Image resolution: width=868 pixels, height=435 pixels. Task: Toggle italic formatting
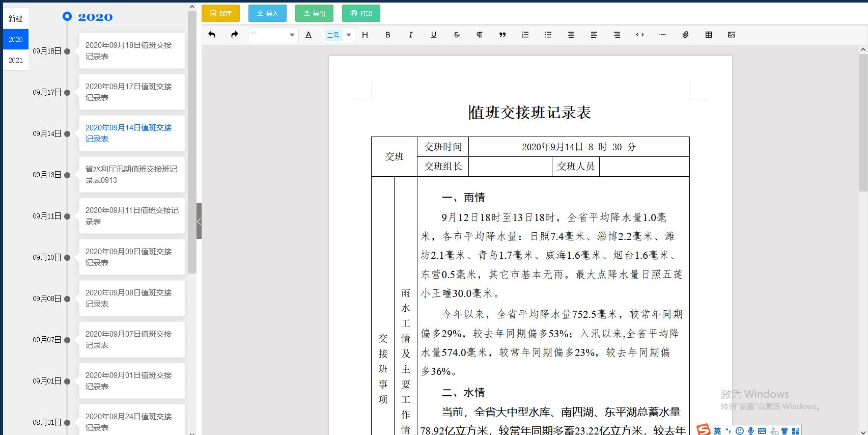411,35
